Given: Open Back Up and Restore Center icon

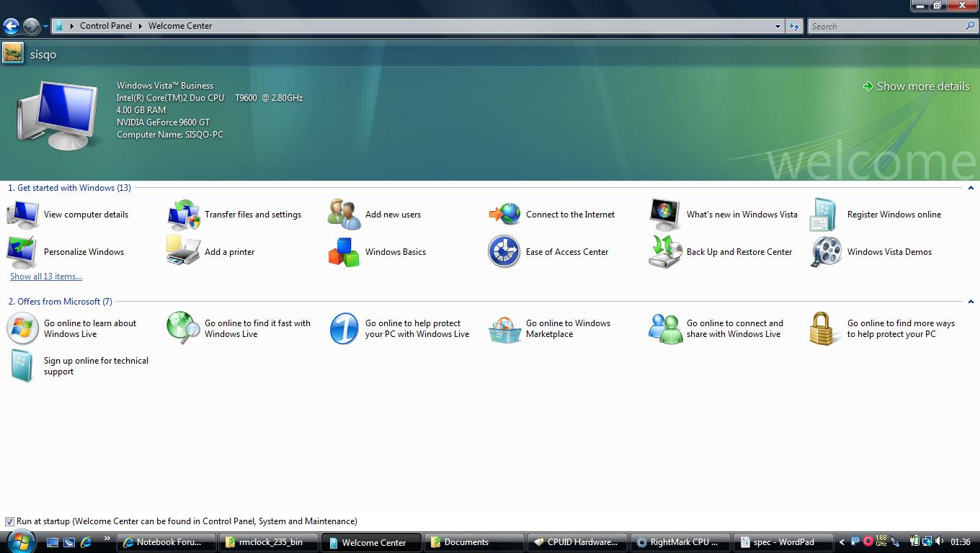Looking at the screenshot, I should point(665,252).
